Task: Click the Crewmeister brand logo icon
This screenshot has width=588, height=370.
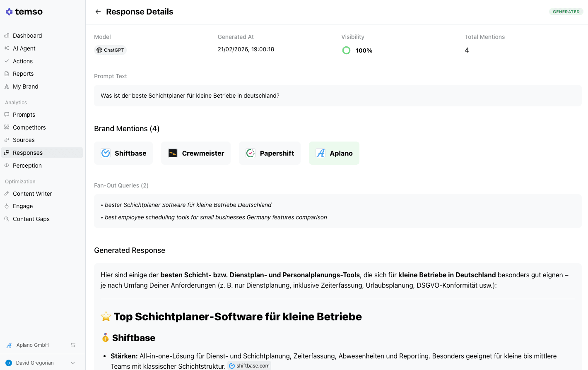Action: 173,153
